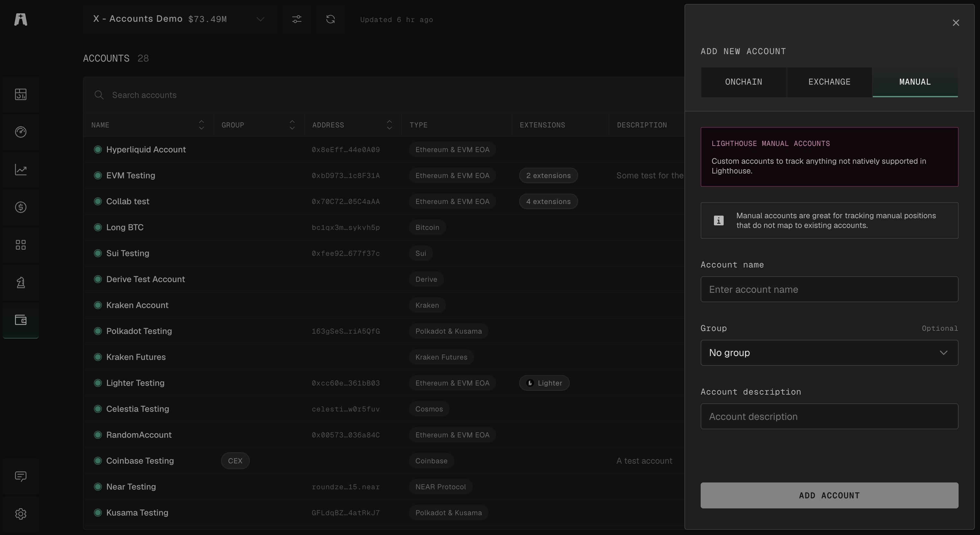Click the Add Account button
Screen dimensions: 980x535
pos(829,495)
